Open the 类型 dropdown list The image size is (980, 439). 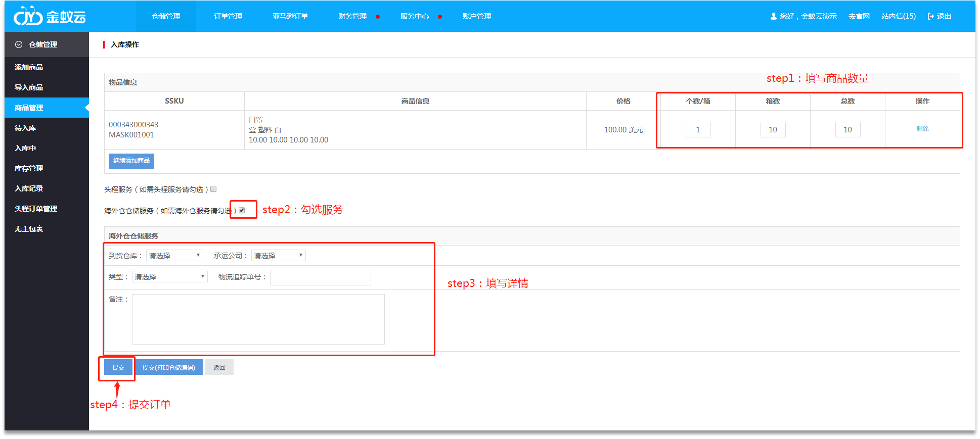pyautogui.click(x=169, y=277)
